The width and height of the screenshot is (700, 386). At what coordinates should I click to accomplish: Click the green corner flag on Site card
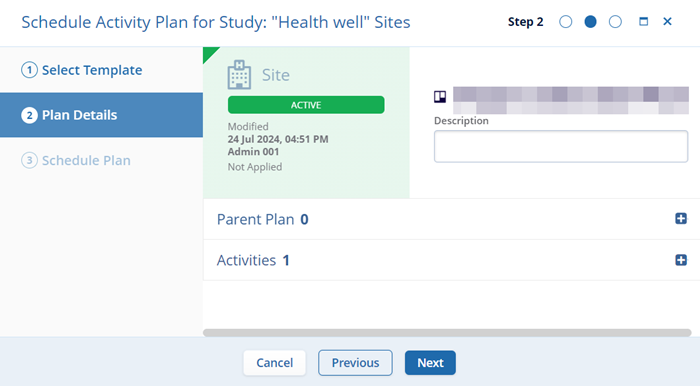pyautogui.click(x=210, y=54)
